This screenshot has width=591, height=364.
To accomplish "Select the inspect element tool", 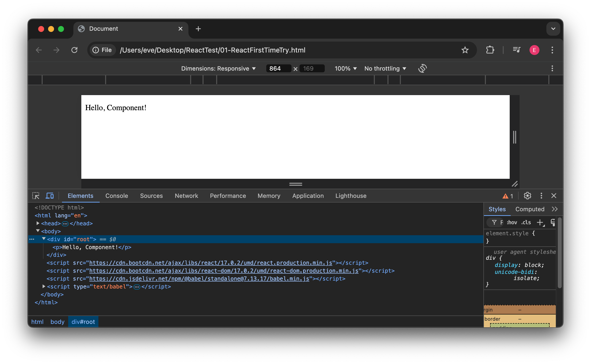I will [x=36, y=196].
